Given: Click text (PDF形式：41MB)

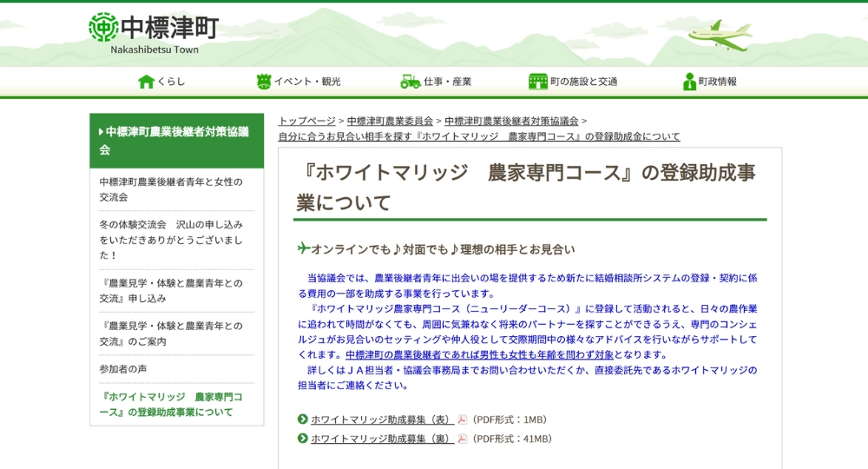Looking at the screenshot, I should click(512, 439).
